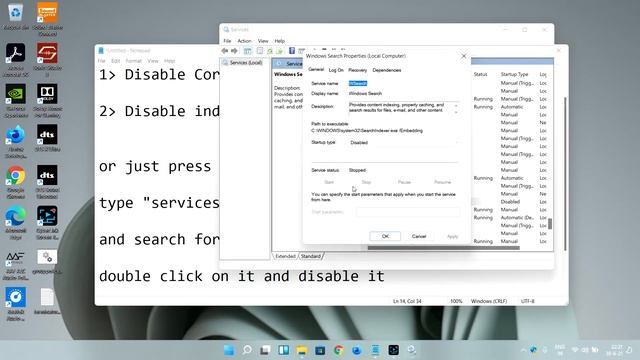Screen dimensions: 640x360
Task: Open the lower DTS desktop shortcut
Action: pos(47,182)
